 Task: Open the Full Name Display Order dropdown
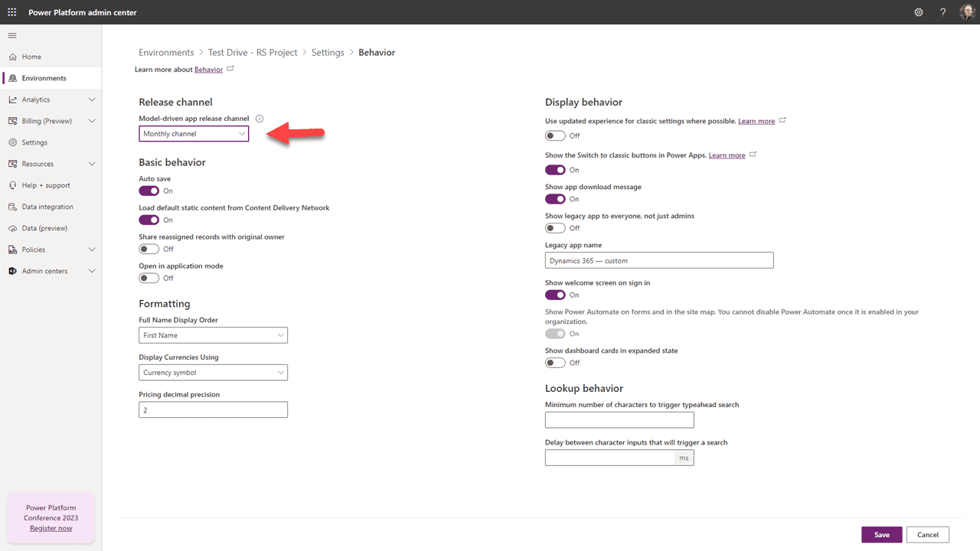(x=213, y=335)
